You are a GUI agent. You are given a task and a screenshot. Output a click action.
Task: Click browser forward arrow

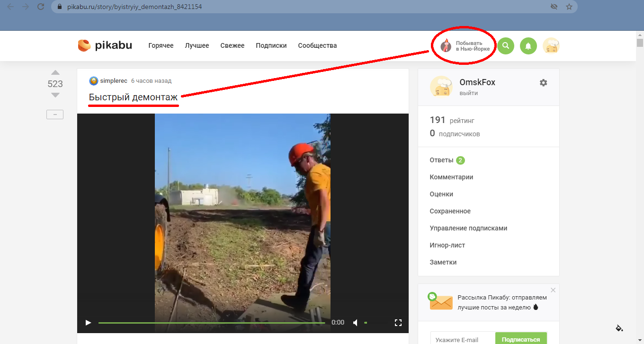pos(26,7)
